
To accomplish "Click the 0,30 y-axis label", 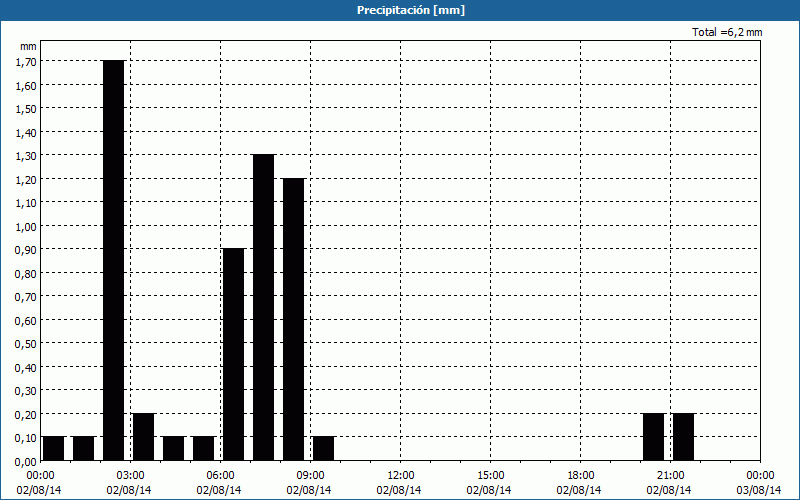I will pos(26,391).
